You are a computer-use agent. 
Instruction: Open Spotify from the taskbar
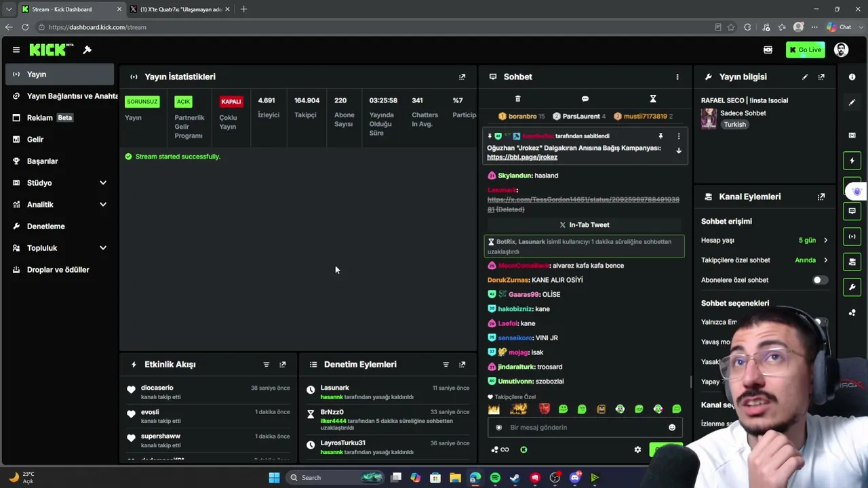[x=495, y=478]
